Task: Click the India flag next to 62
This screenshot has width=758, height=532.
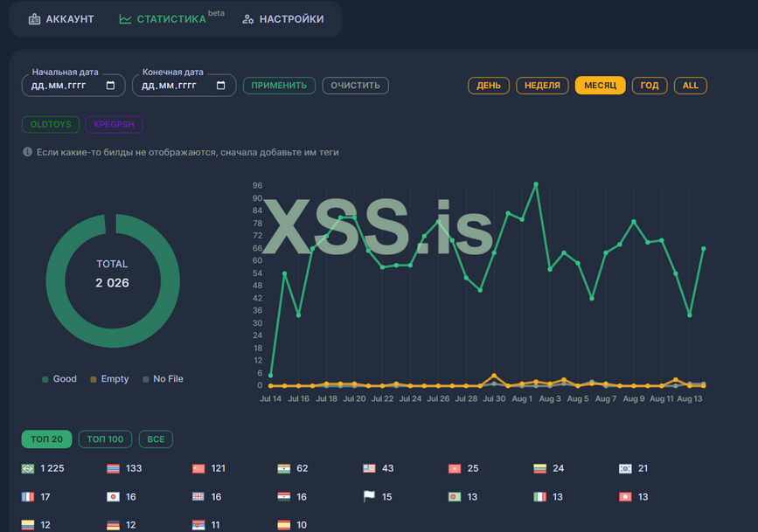Action: point(284,469)
